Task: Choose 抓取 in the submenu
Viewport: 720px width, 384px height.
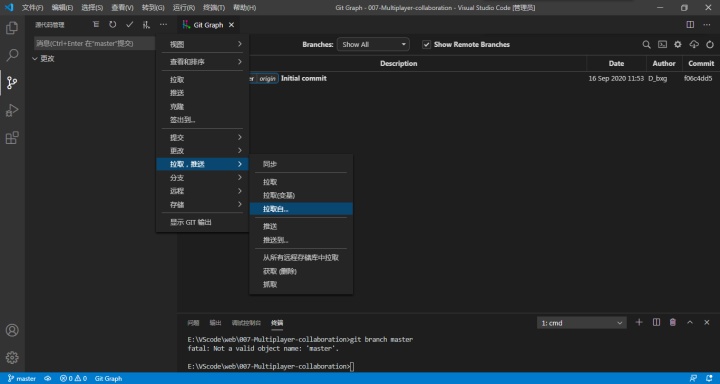Action: [x=301, y=284]
